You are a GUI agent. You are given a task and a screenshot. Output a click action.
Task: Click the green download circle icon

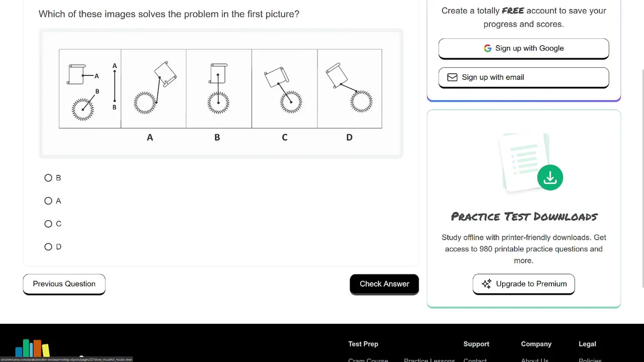click(x=550, y=177)
